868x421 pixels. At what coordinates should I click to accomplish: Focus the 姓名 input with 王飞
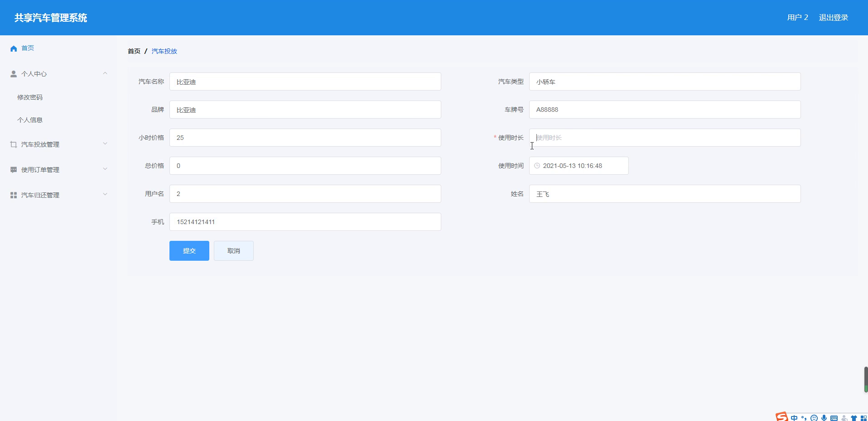(x=665, y=194)
